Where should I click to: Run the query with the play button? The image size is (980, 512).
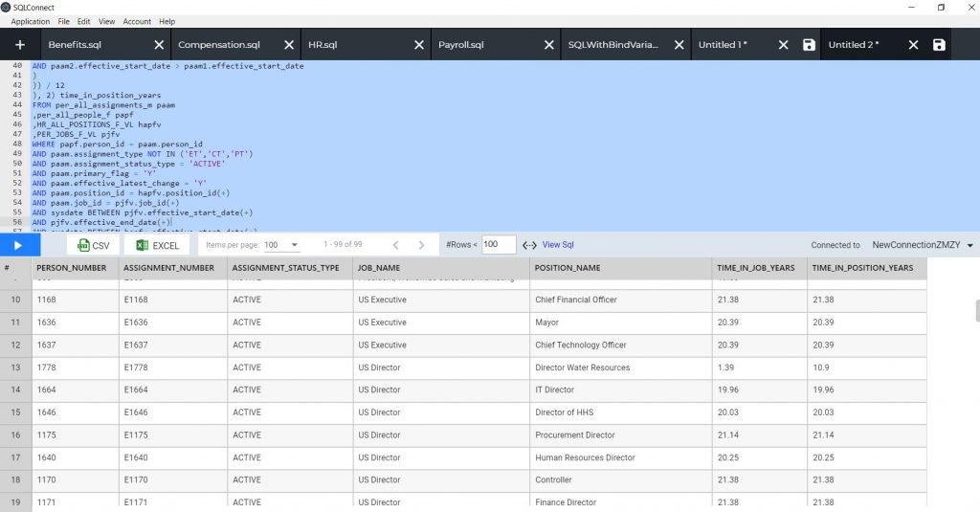[18, 245]
